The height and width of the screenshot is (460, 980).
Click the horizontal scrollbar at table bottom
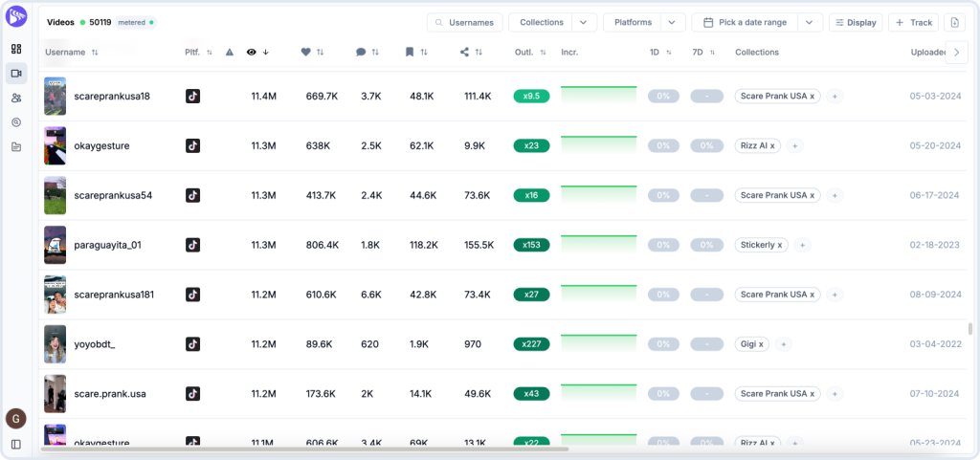click(x=304, y=449)
